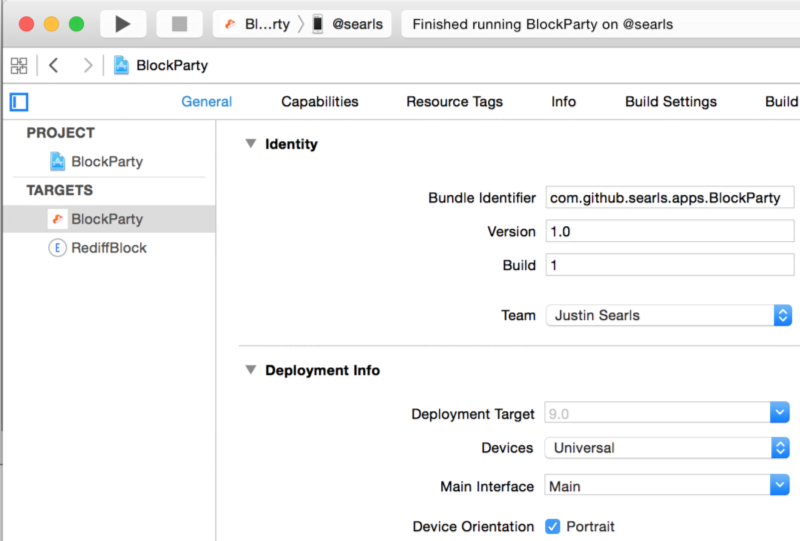The height and width of the screenshot is (541, 800).
Task: Select the RediffBlock extension target
Action: [x=109, y=248]
